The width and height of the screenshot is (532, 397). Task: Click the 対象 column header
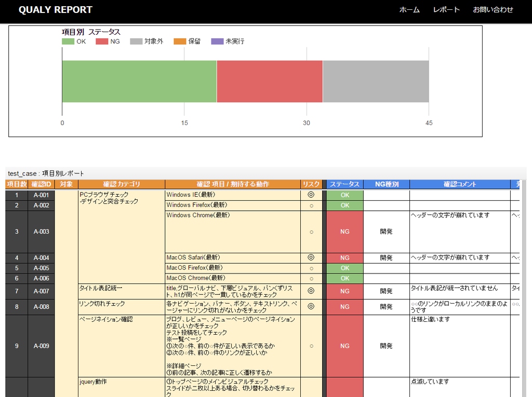(x=66, y=184)
